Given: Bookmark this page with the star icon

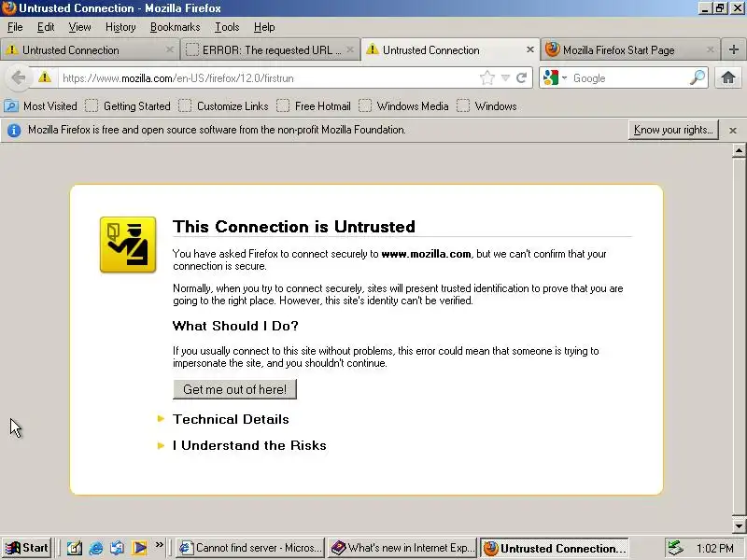Looking at the screenshot, I should (487, 77).
